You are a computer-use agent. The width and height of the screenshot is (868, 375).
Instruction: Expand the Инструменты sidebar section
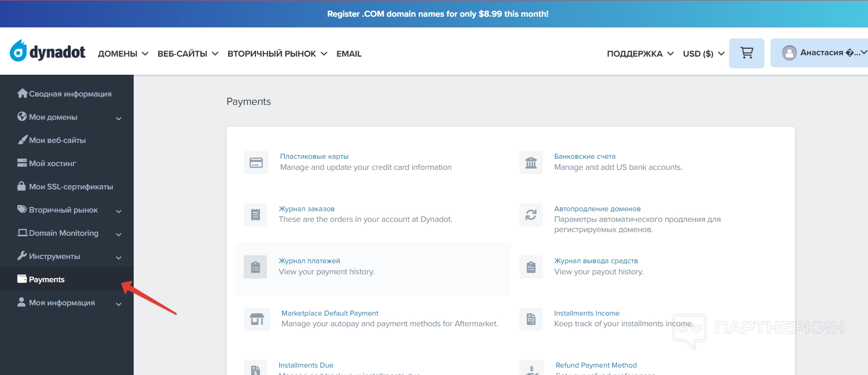pos(118,258)
